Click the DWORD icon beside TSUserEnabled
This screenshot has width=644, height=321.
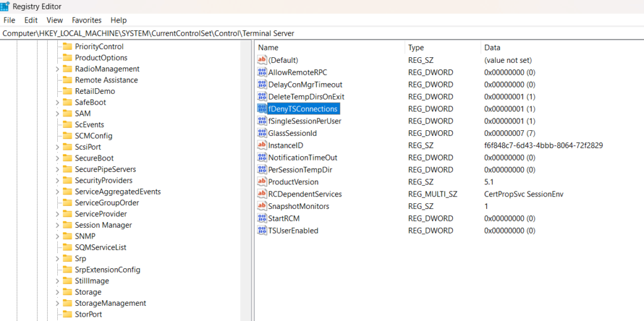[262, 230]
